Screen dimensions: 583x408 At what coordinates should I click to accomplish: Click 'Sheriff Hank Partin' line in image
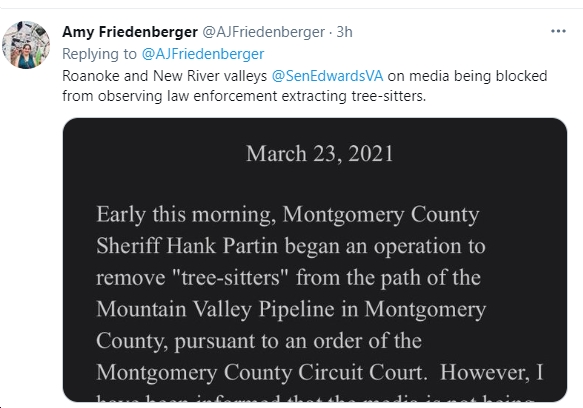291,246
